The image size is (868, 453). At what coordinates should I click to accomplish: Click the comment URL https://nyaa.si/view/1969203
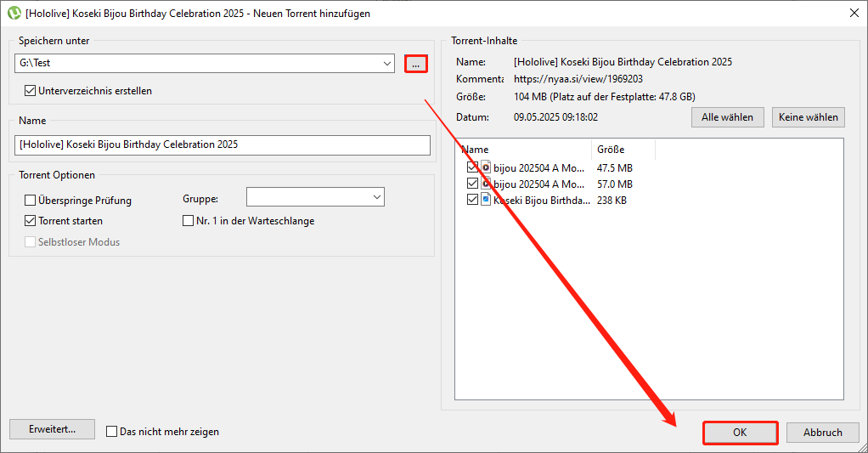coord(578,79)
